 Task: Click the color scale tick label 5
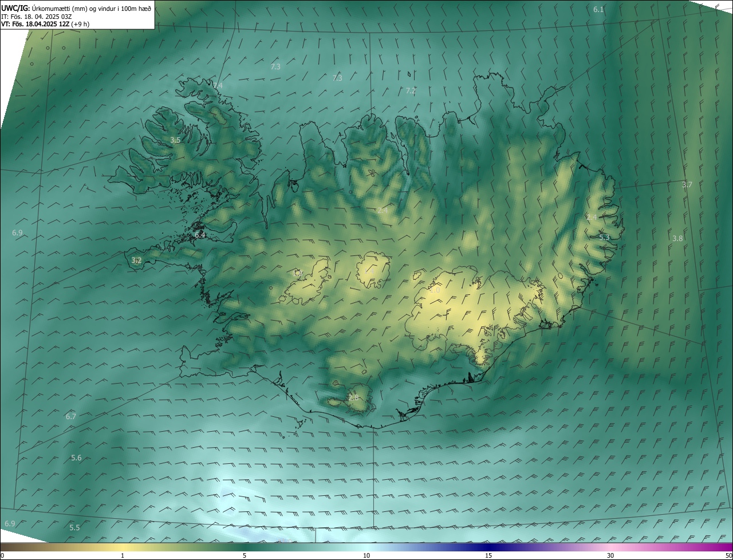point(245,555)
